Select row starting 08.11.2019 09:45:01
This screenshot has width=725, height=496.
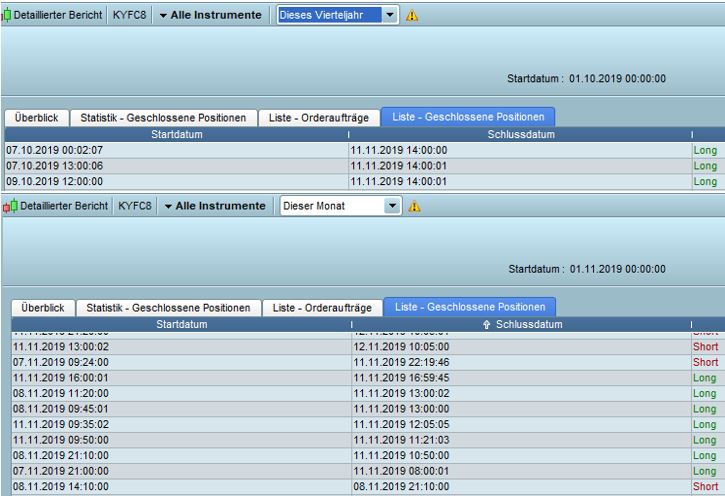click(x=368, y=409)
